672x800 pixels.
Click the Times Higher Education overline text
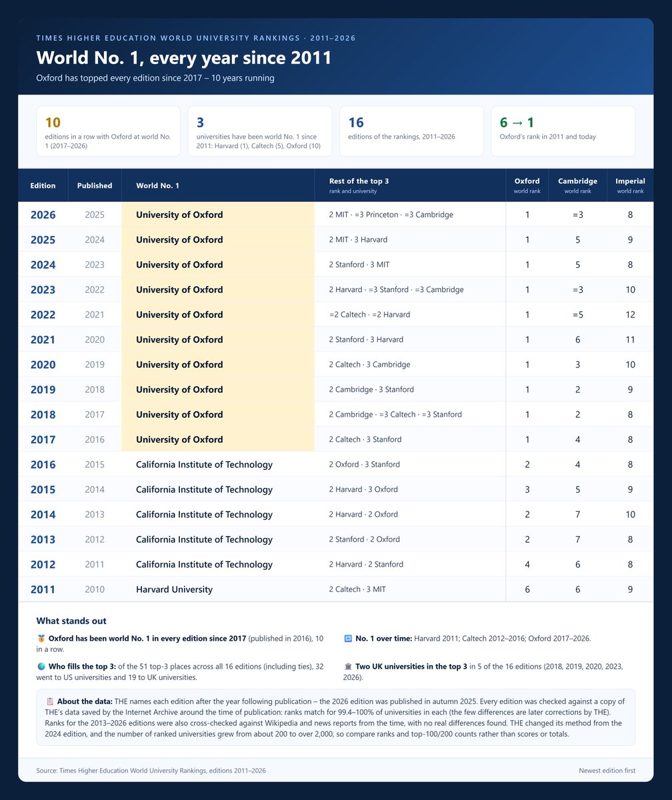(196, 38)
